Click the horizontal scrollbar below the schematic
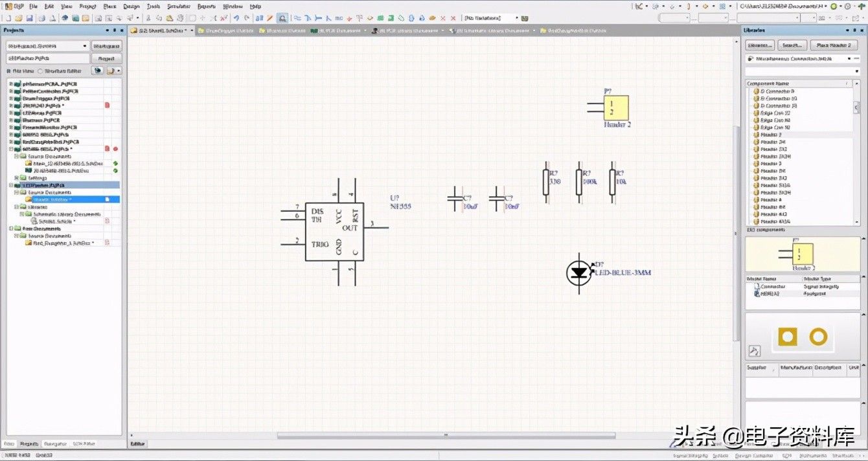 446,435
